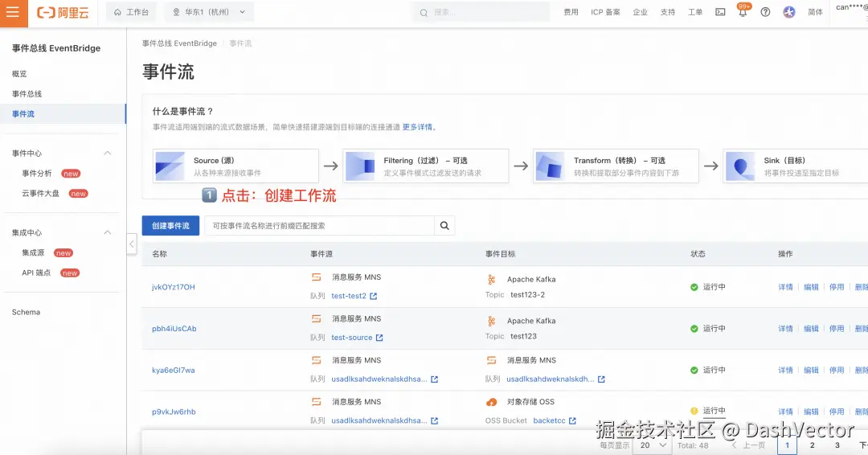Go to pagination page 2

812,445
